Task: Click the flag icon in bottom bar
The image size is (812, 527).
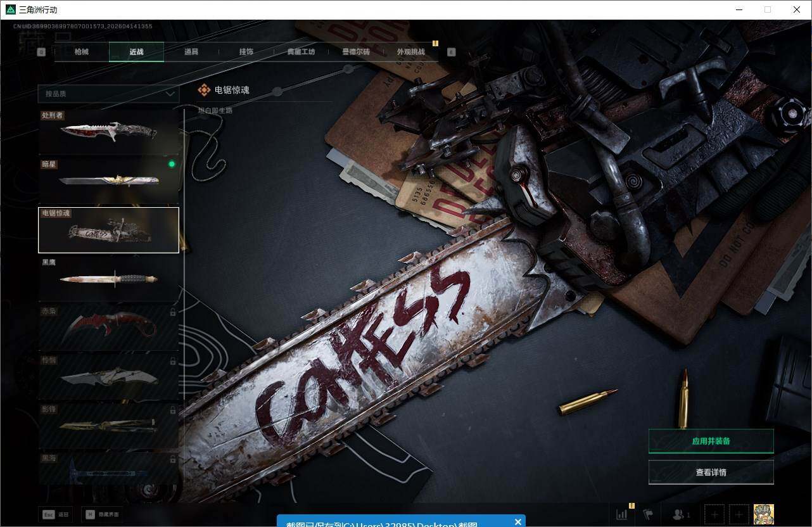Action: (647, 514)
